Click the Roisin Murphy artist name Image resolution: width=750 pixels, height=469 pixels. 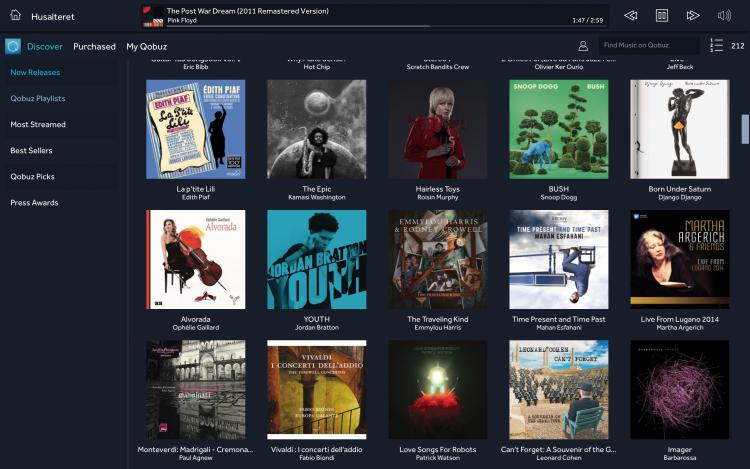point(438,197)
